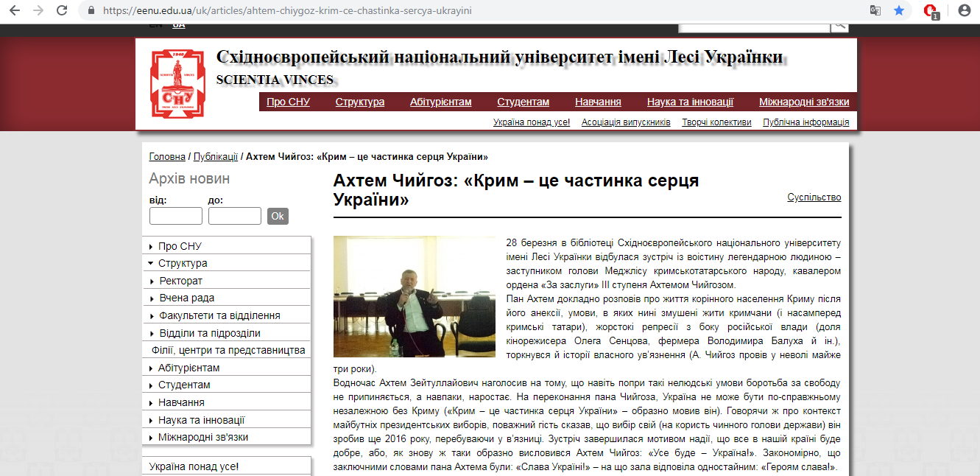The image size is (980, 476).
Task: Reload the page with the refresh icon
Action: click(x=63, y=11)
